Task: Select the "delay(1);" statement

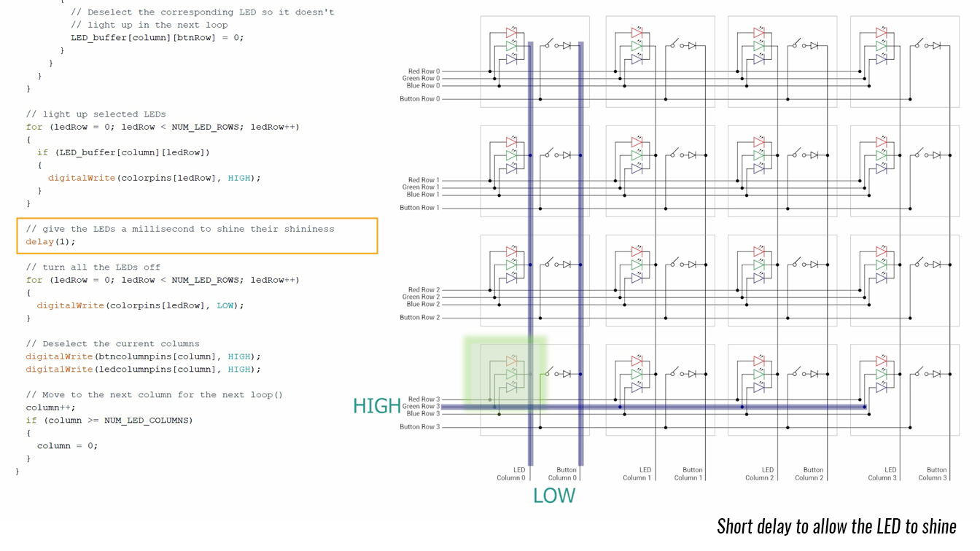Action: [51, 242]
